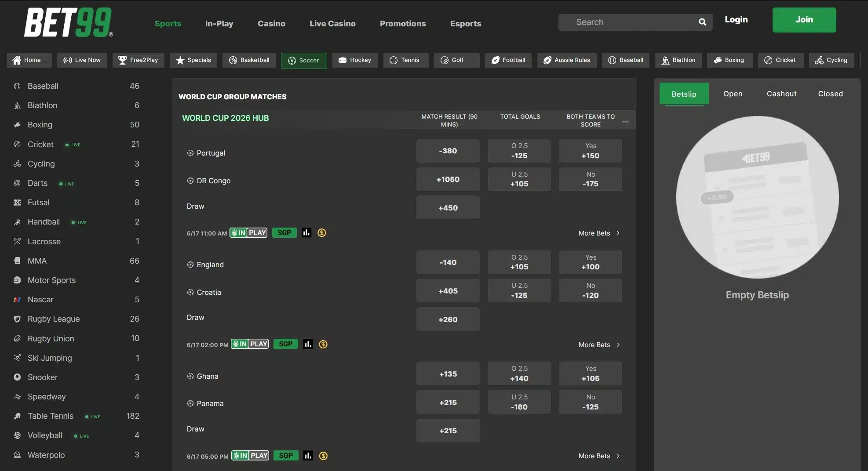Open More Bets for the England vs Croatia match

click(599, 345)
